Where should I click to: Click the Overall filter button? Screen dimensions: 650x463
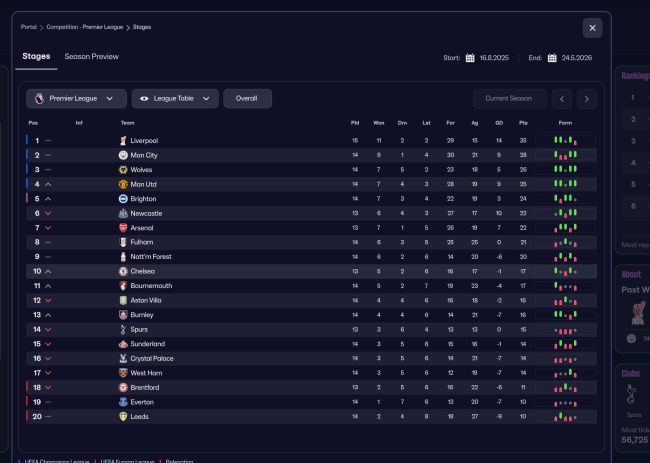[x=247, y=98]
